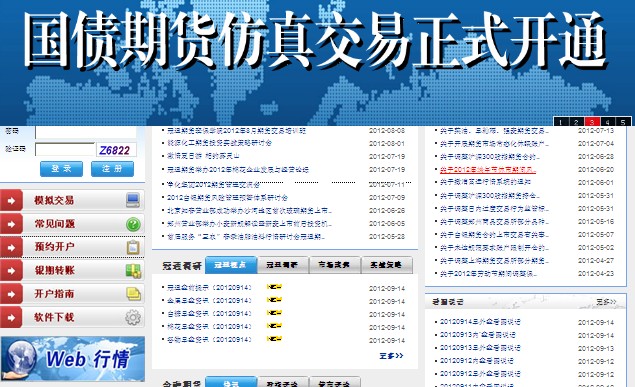Click the 注册 register button
Screen dimensions: 635x387
[x=112, y=169]
